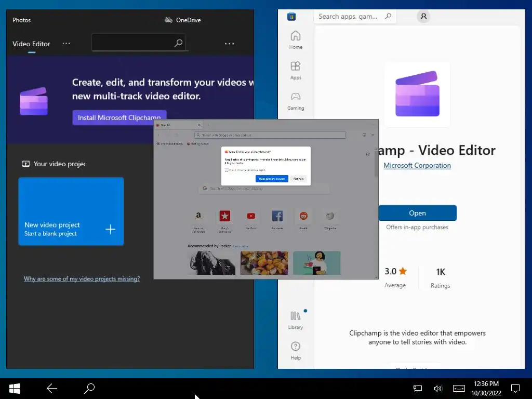532x399 pixels.
Task: Click the Photos search input field
Action: point(138,43)
